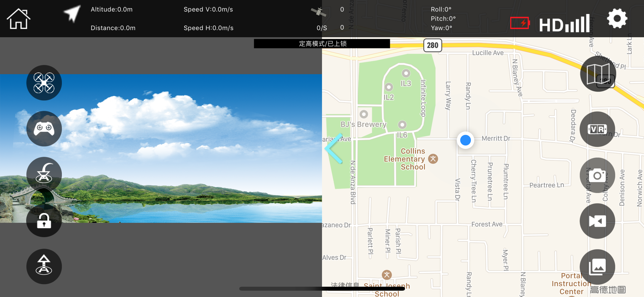The height and width of the screenshot is (297, 644).
Task: Tap the quadcopter drone icon
Action: [x=44, y=83]
